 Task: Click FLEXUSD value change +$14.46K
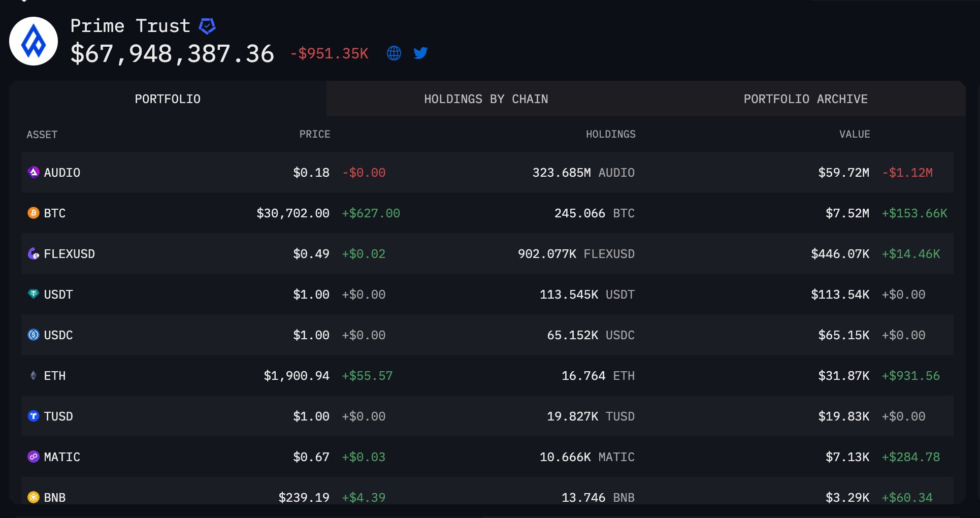911,254
